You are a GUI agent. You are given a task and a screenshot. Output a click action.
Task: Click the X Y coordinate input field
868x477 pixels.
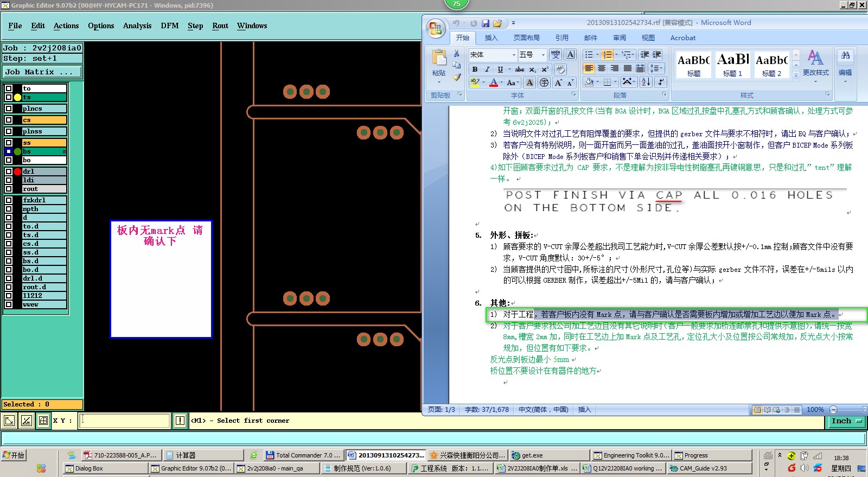[x=125, y=421]
